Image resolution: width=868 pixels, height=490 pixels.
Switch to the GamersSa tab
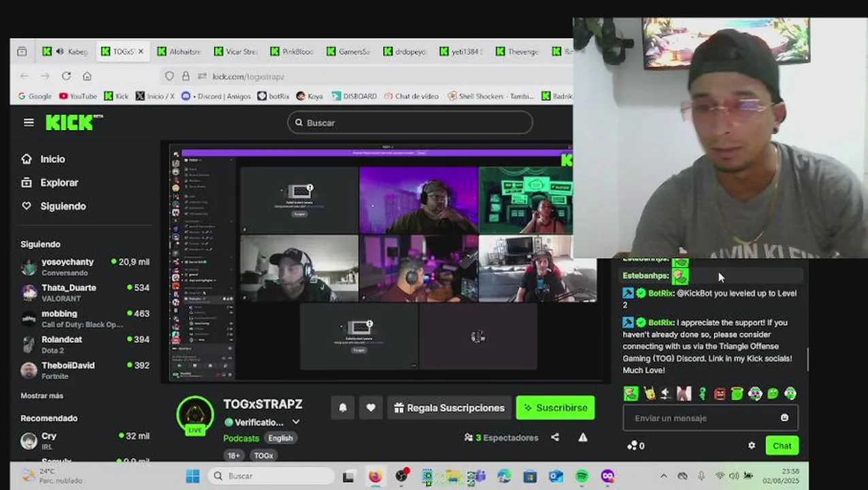348,52
